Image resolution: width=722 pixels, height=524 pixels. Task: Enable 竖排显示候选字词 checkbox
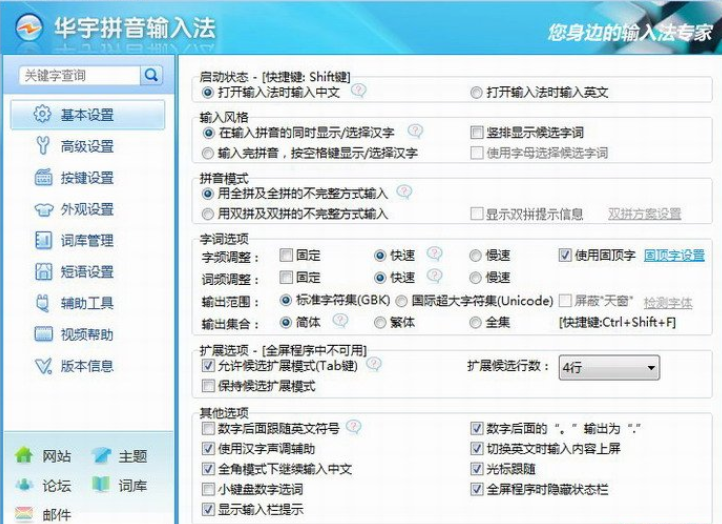(x=477, y=133)
